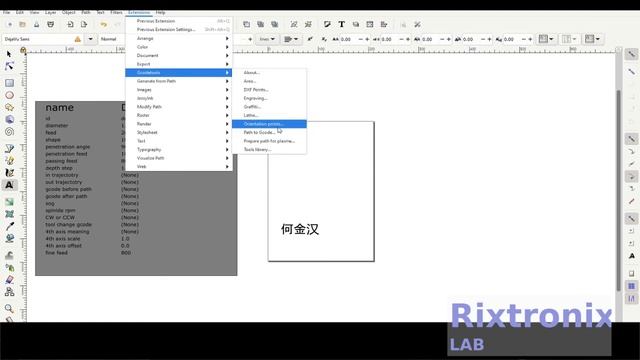Click the Undo arrow icon
Image resolution: width=640 pixels, height=360 pixels.
(x=104, y=24)
